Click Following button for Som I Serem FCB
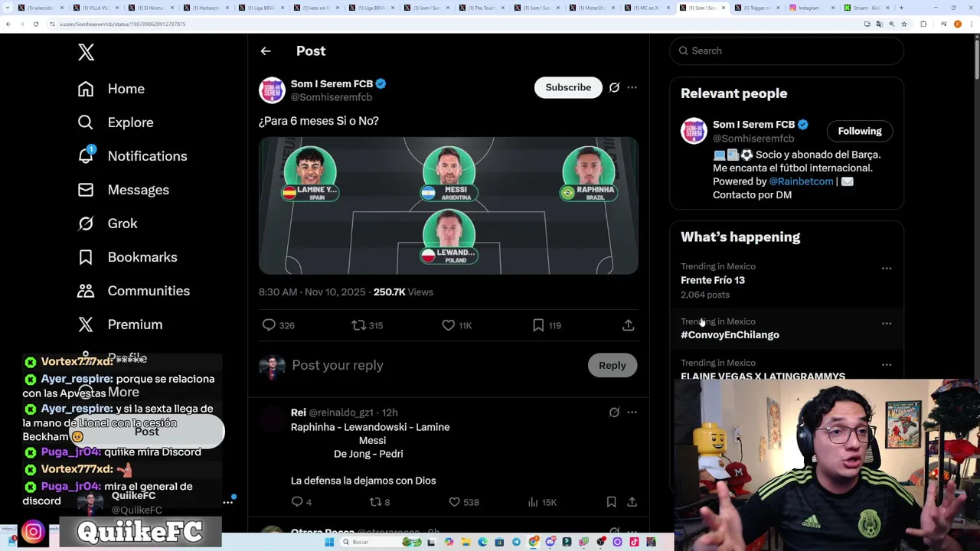 [860, 131]
